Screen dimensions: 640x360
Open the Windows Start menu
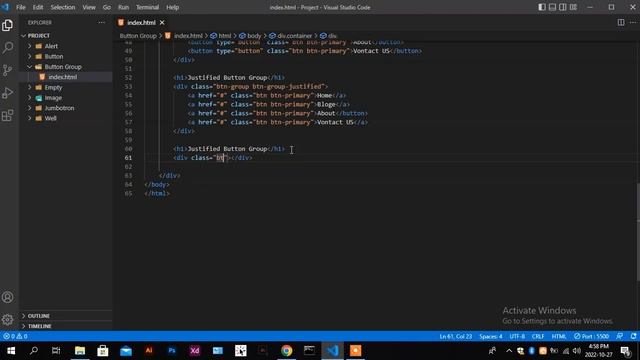[11, 351]
